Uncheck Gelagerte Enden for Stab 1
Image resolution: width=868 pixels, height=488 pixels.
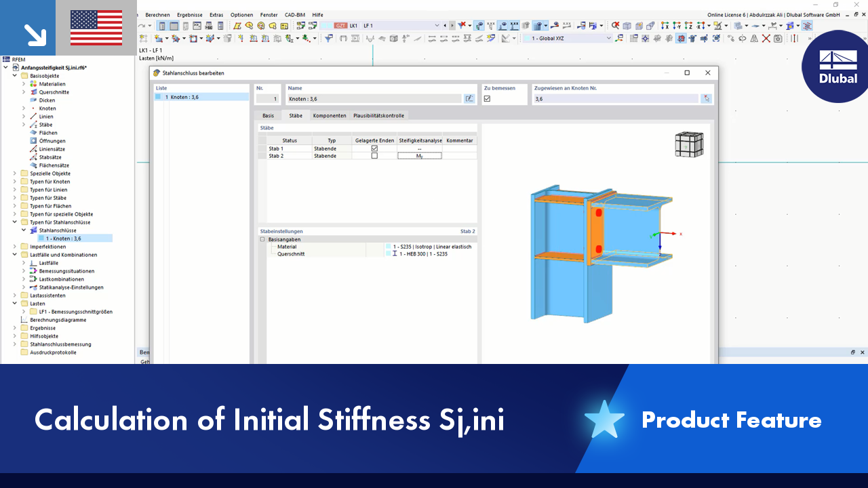(374, 148)
